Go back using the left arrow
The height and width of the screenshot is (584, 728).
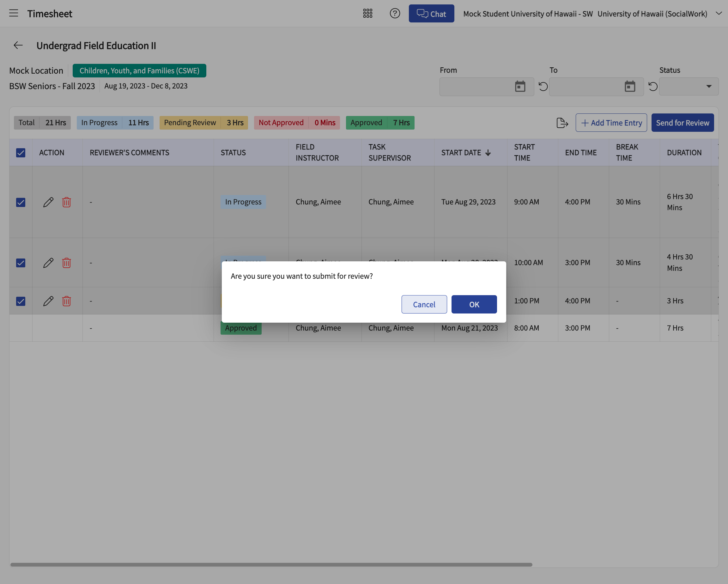coord(18,45)
